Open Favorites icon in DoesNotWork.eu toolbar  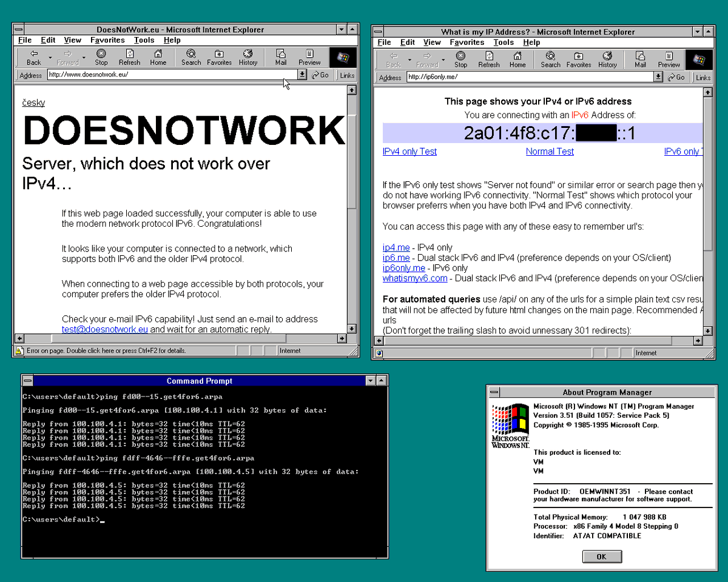tap(219, 57)
